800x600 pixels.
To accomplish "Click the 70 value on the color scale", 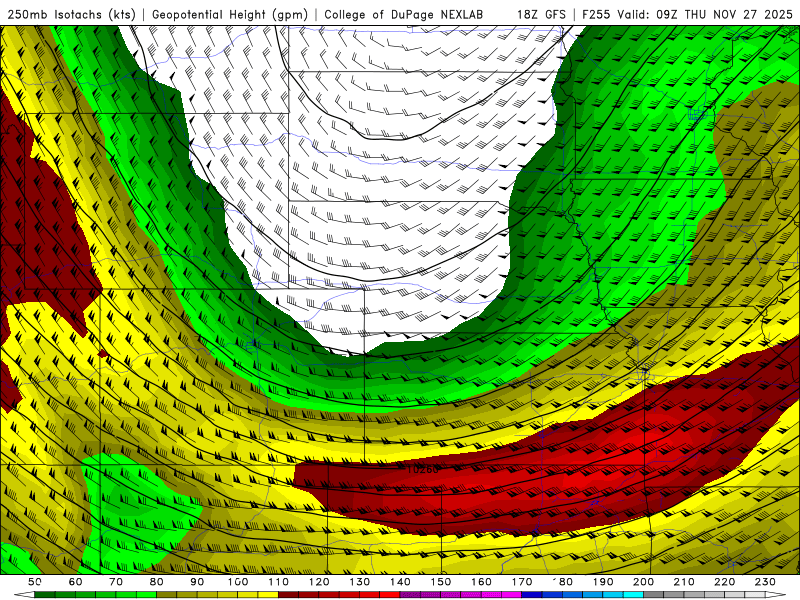I will (116, 582).
